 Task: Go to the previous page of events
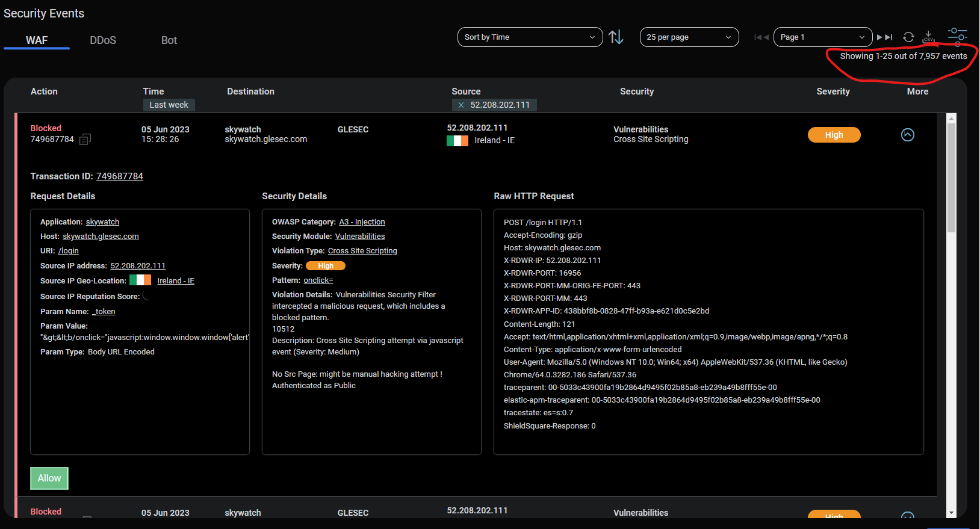[x=766, y=37]
